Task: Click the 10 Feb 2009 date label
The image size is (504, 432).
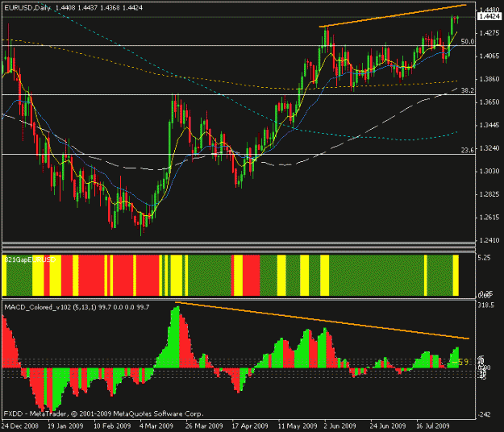Action: click(112, 426)
